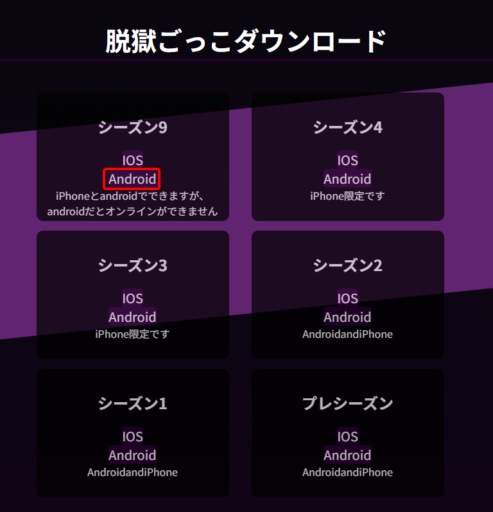Viewport: 493px width, 512px height.
Task: Open the プレシーズン Android download link
Action: [x=347, y=455]
